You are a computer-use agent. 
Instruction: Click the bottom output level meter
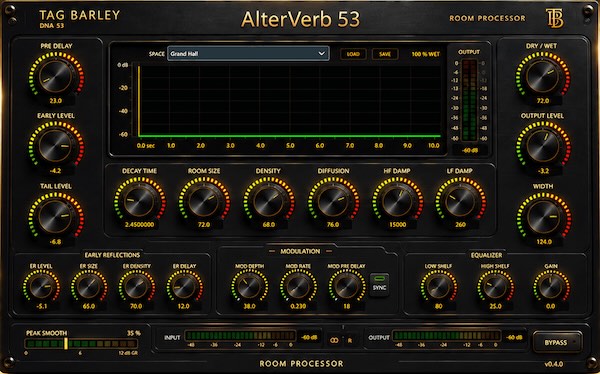[447, 336]
